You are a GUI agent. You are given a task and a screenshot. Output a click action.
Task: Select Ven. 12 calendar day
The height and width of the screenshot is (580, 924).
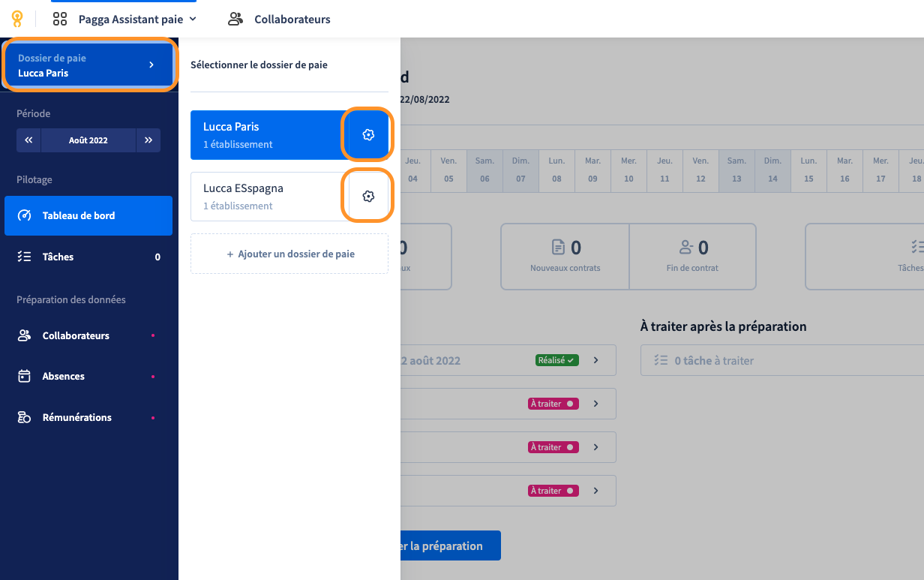[700, 170]
